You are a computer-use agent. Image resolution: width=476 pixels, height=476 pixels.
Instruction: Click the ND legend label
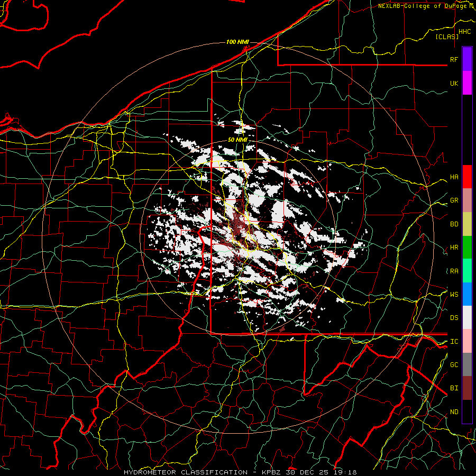tap(454, 412)
